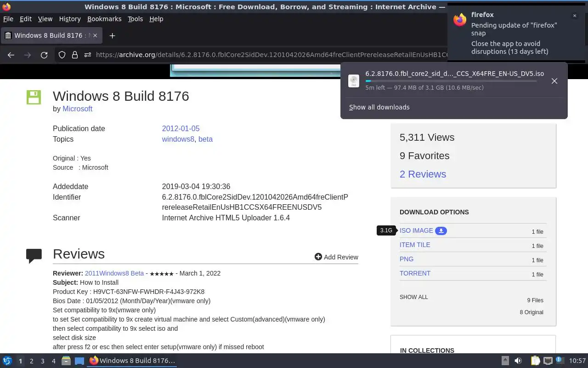Open the Edit menu
Viewport: 588px width, 368px height.
[x=26, y=19]
